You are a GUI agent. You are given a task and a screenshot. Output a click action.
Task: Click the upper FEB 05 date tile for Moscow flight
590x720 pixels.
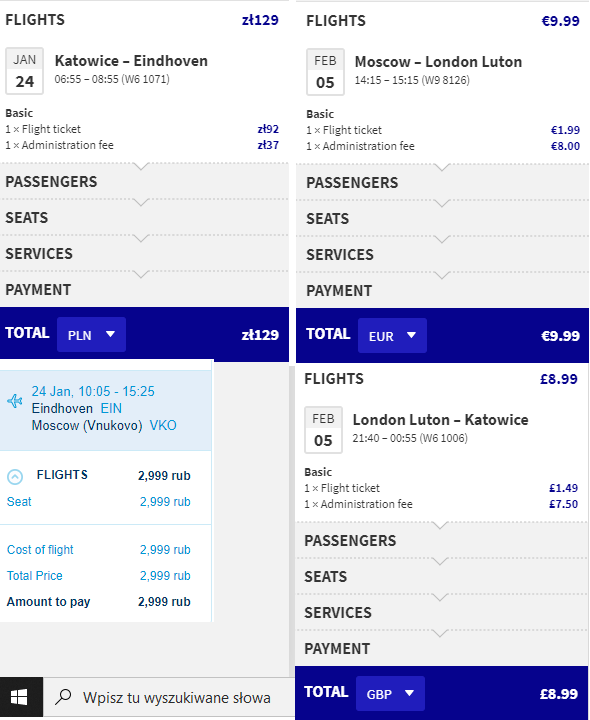pyautogui.click(x=325, y=72)
